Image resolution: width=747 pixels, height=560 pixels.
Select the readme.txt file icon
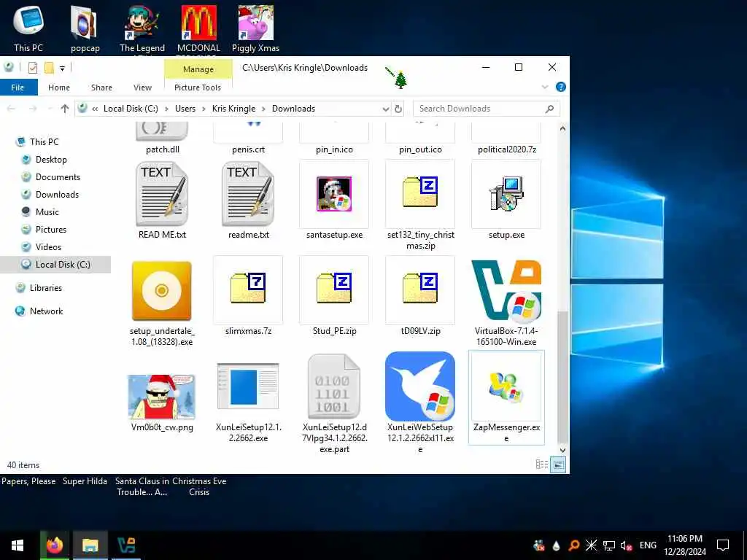tap(248, 194)
